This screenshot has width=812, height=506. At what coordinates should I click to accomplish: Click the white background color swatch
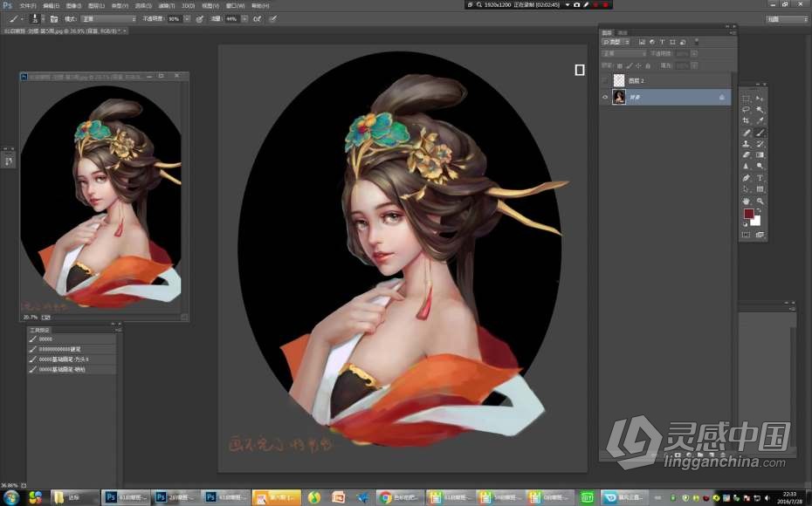tap(757, 222)
